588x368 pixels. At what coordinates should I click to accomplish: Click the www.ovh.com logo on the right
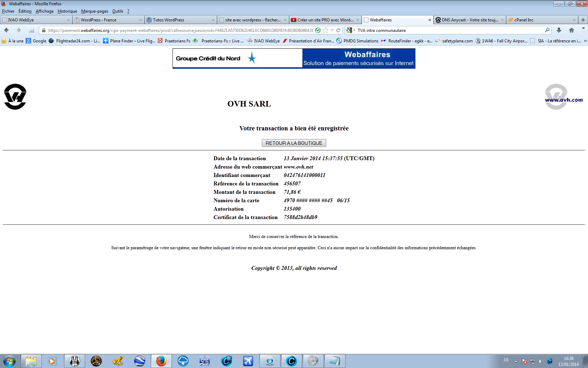[563, 97]
